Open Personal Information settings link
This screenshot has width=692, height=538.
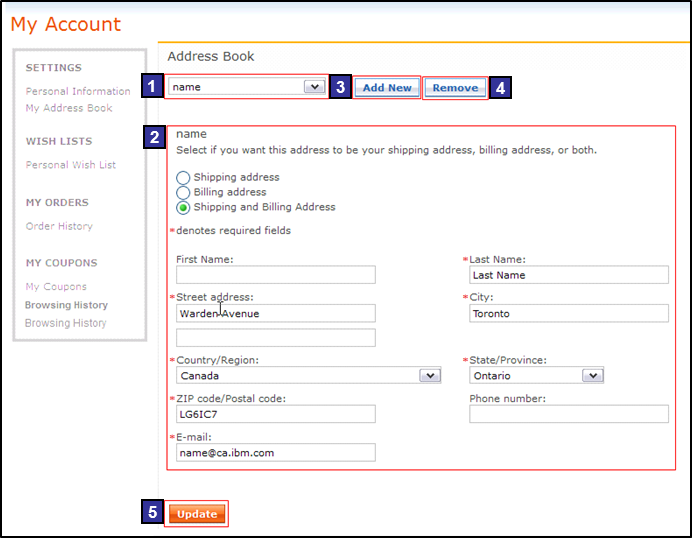[78, 91]
